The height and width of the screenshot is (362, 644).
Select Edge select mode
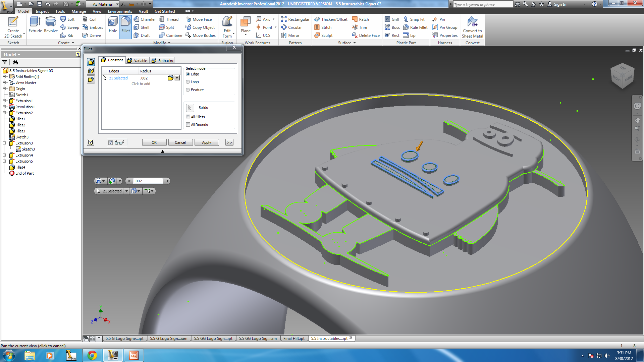[188, 74]
